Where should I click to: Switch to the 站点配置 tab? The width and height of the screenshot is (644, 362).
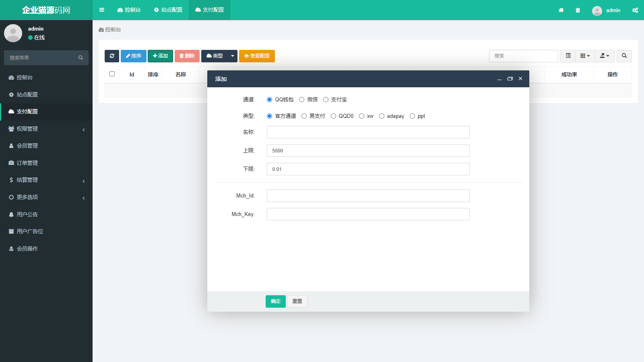tap(168, 10)
